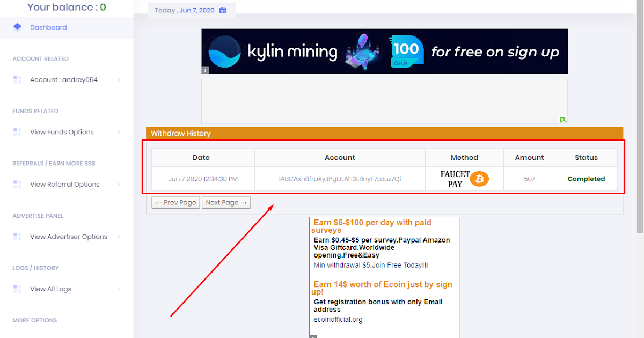
Task: Open the paid surveys ad link
Action: point(372,226)
